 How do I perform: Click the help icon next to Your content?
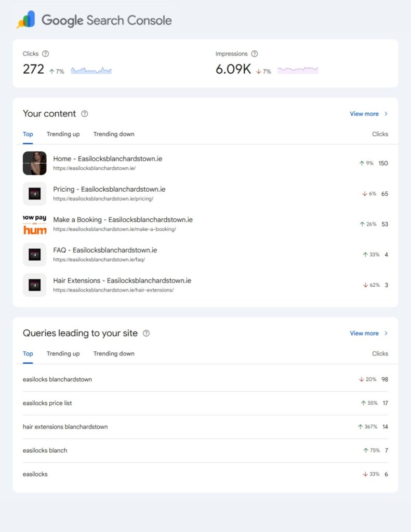tap(85, 114)
